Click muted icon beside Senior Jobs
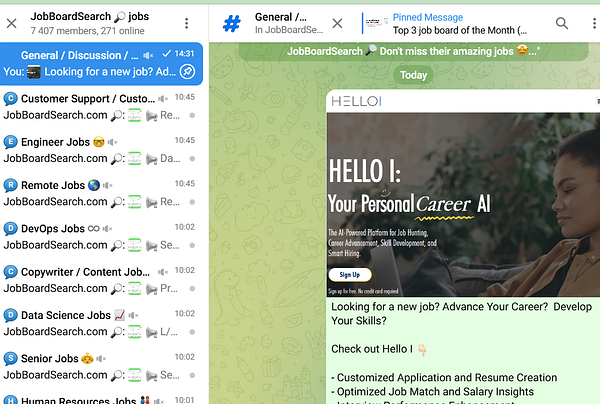The height and width of the screenshot is (404, 600). coord(101,358)
